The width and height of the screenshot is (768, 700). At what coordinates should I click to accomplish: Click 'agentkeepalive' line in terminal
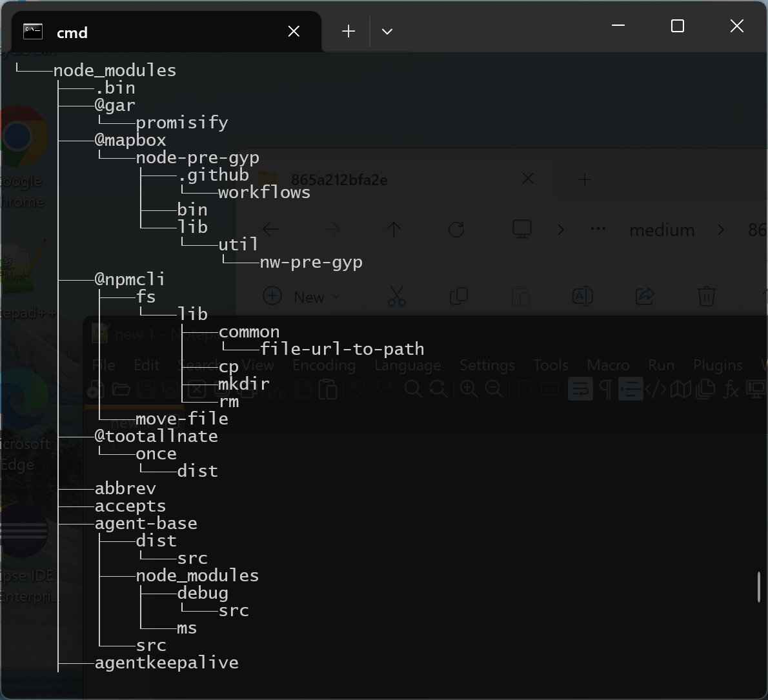(x=167, y=663)
